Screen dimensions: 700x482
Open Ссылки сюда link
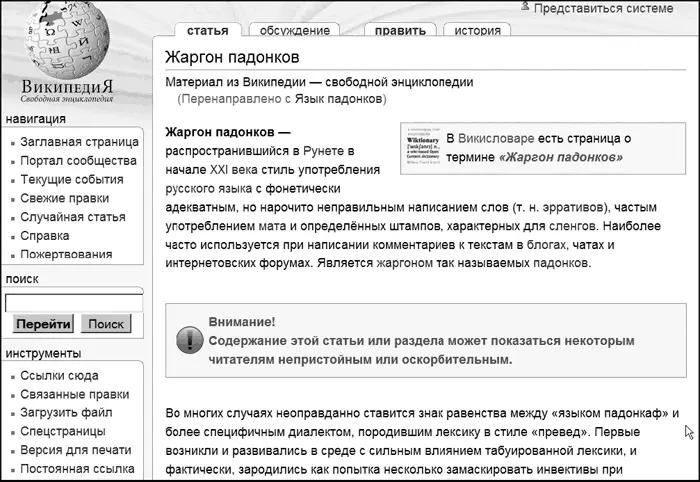59,376
